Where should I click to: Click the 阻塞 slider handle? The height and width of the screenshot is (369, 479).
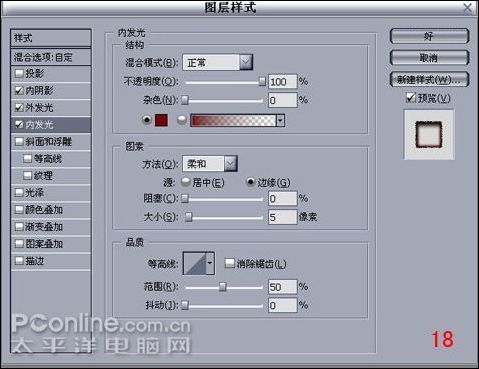(x=185, y=199)
